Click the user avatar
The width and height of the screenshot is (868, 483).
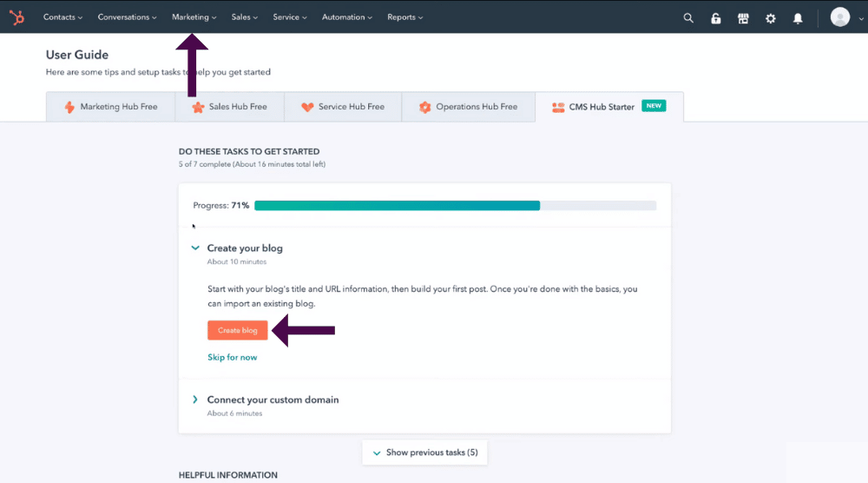[839, 17]
